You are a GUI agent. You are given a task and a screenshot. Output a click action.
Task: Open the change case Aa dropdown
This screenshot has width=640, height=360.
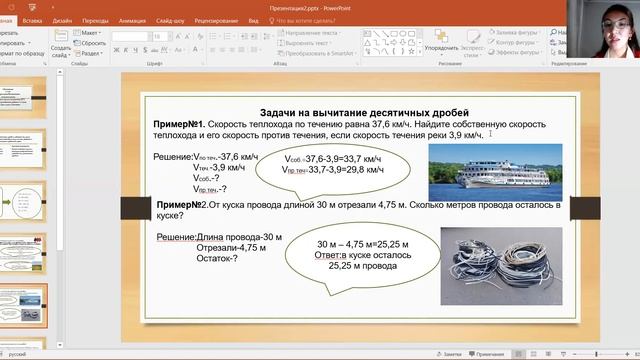(179, 50)
